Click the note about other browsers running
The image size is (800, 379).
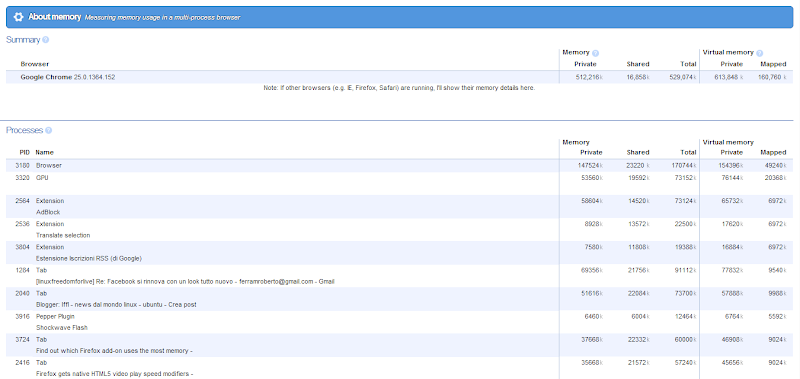[x=399, y=88]
